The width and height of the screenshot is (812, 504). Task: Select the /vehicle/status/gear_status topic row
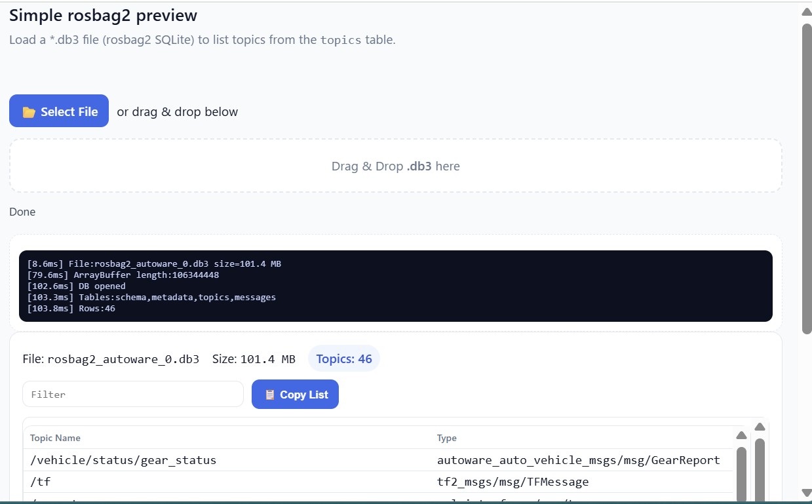[x=379, y=460]
